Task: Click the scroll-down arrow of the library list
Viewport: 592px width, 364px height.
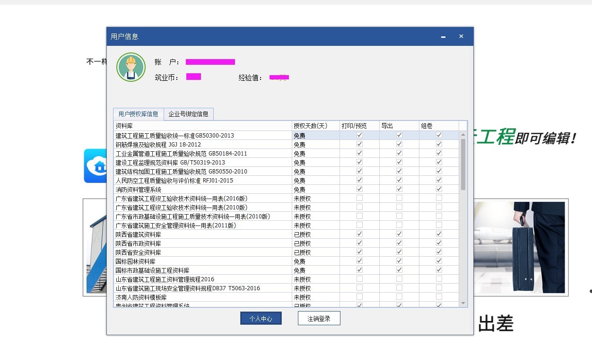Action: coord(463,303)
